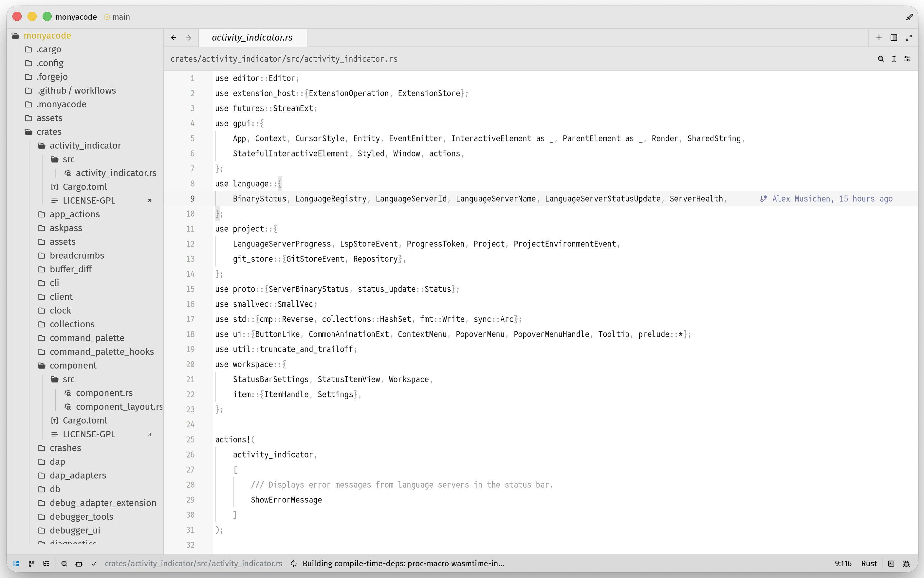Go forward with the right arrow
The image size is (924, 578).
[x=188, y=37]
